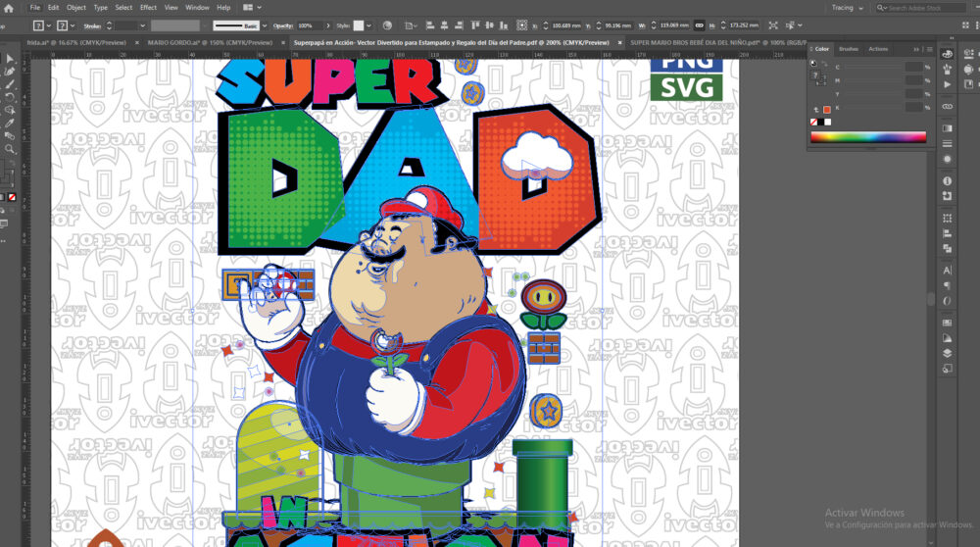Viewport: 980px width, 547px height.
Task: Click the Opacity label link
Action: click(283, 25)
